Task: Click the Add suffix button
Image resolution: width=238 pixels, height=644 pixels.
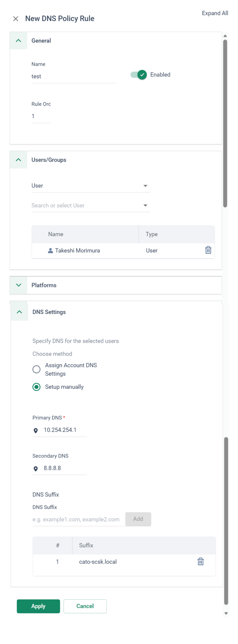Action: [138, 519]
